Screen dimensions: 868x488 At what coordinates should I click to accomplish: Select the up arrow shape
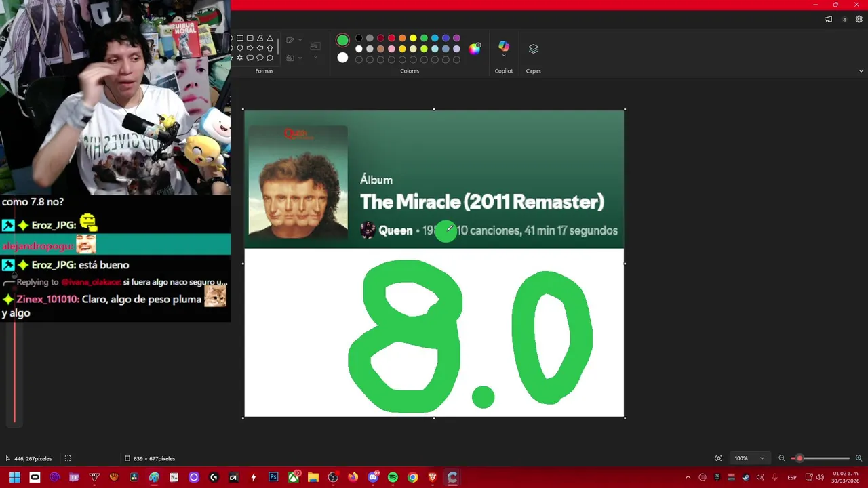click(x=270, y=48)
